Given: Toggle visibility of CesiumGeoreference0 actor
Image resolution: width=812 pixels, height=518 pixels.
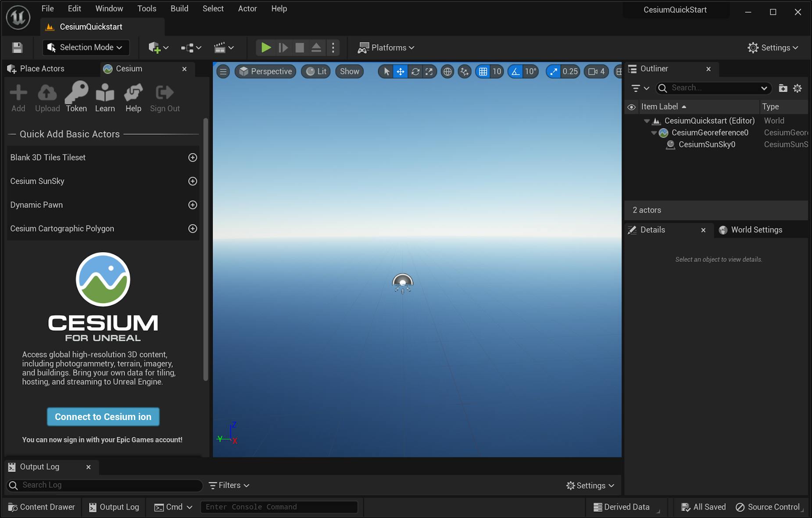Looking at the screenshot, I should tap(632, 132).
